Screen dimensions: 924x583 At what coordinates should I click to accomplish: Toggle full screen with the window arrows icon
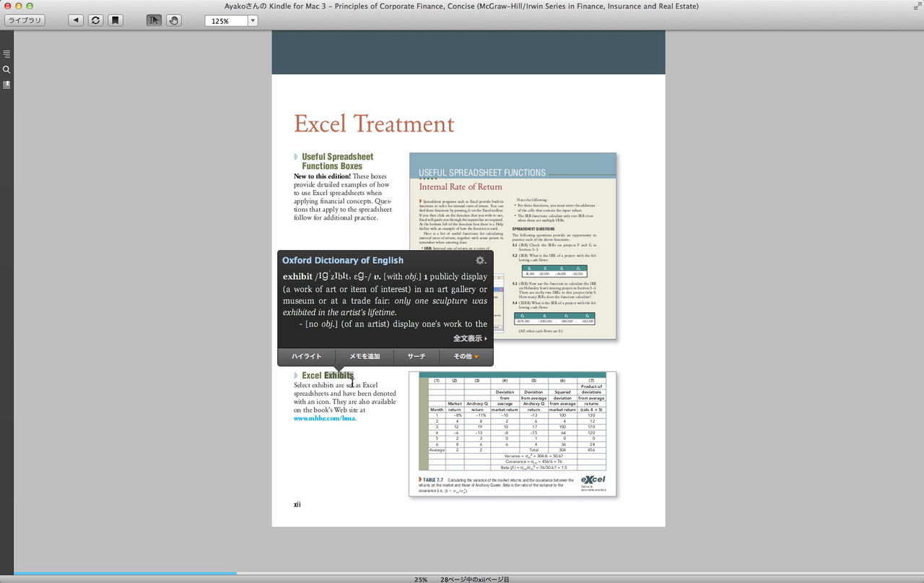[x=917, y=6]
